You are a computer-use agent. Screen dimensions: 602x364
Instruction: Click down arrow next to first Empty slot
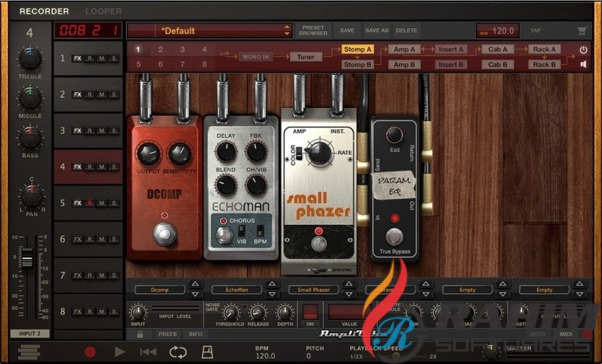click(x=502, y=294)
